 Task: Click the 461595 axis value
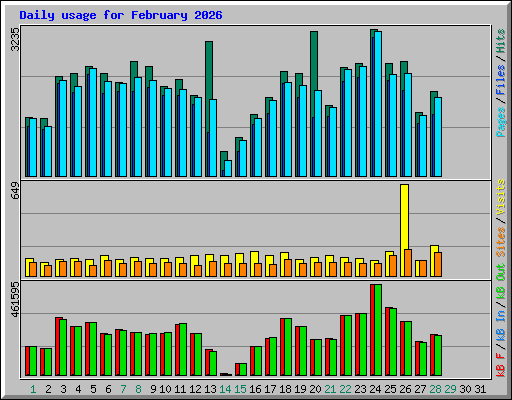click(x=15, y=299)
